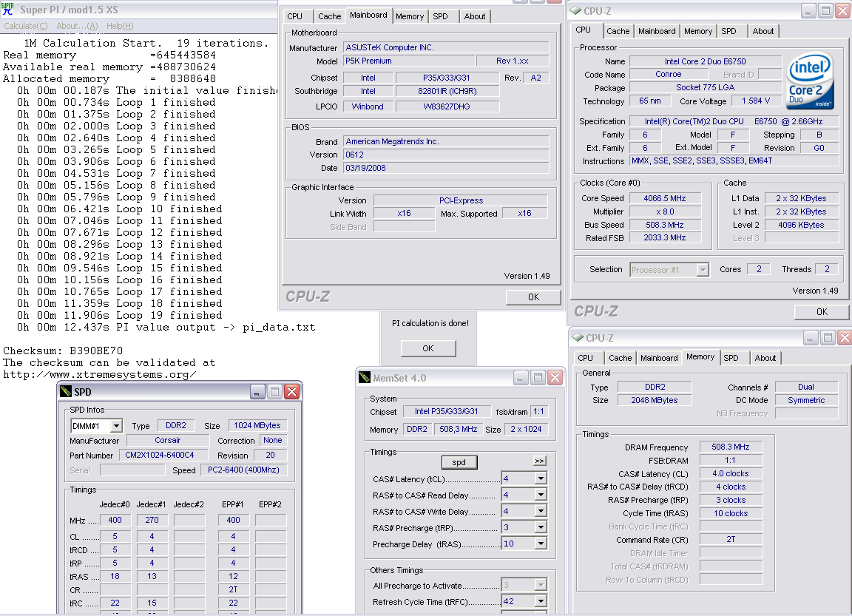The height and width of the screenshot is (616, 852).
Task: Switch to Cache tab in Mainboard CPU-Z window
Action: [x=329, y=16]
